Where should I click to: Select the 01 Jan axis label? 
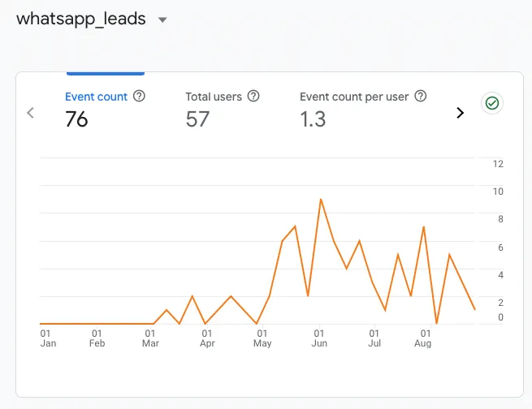[x=47, y=338]
